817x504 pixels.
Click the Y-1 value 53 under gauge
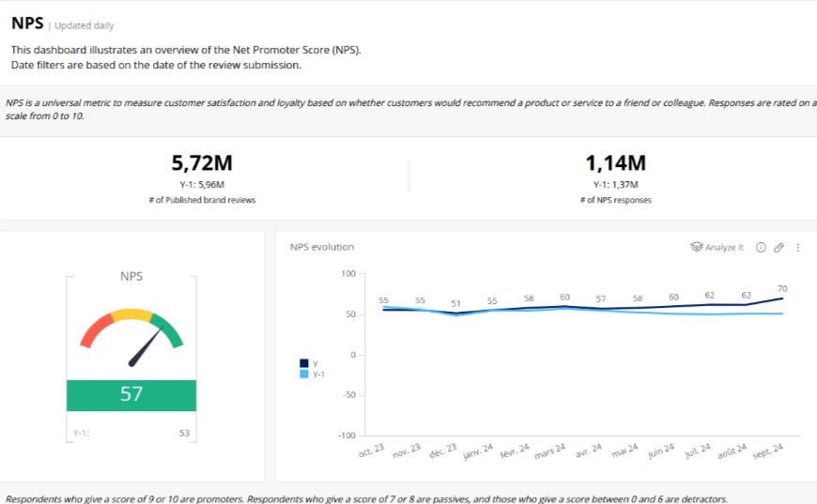(185, 434)
